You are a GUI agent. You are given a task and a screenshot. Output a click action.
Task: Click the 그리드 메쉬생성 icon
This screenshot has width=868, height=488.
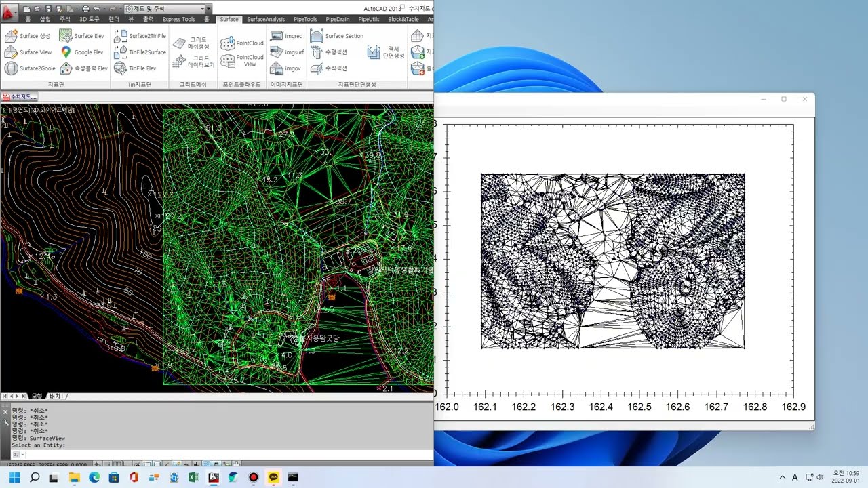[179, 43]
